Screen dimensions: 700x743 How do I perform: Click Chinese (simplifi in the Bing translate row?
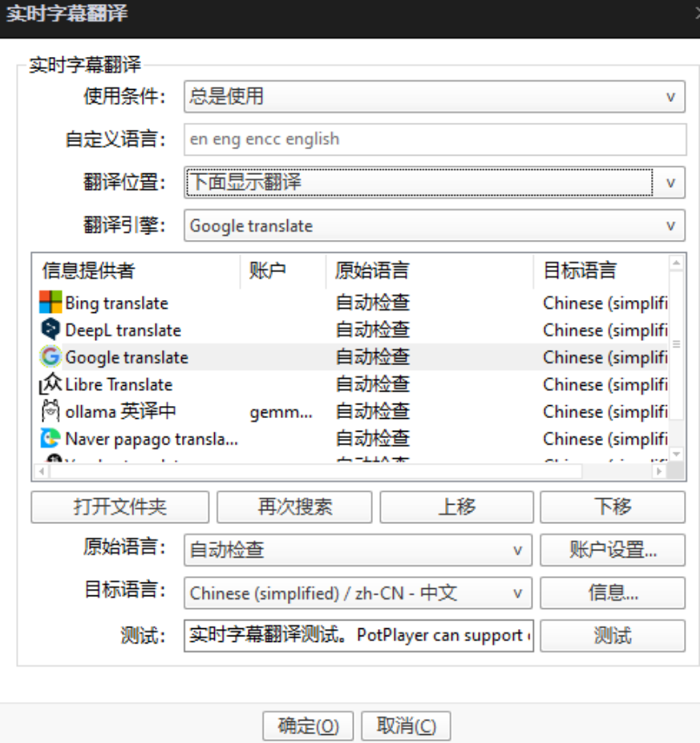coord(605,303)
